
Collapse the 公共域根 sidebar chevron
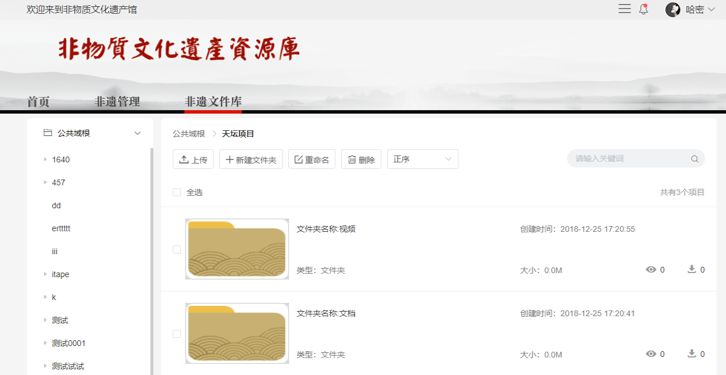pyautogui.click(x=138, y=133)
